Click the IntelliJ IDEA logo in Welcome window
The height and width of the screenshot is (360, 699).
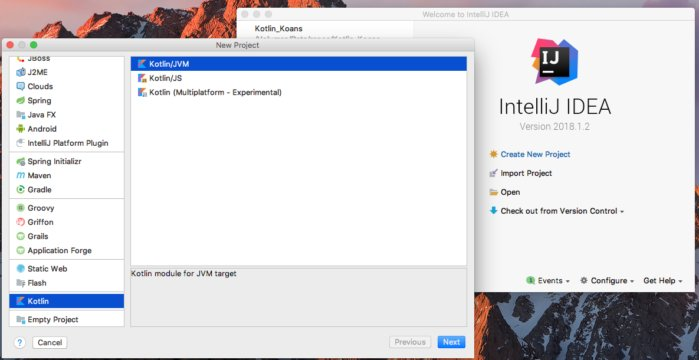click(555, 61)
